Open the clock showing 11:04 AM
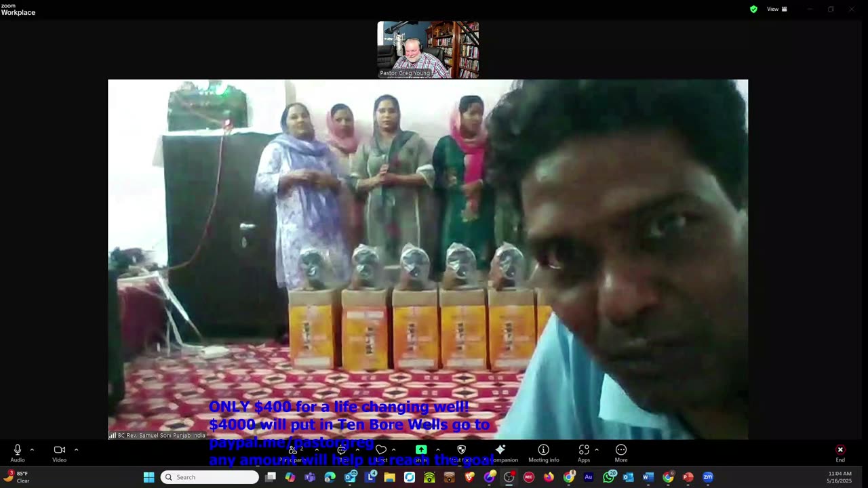Screen dimensions: 868x488 click(840, 477)
